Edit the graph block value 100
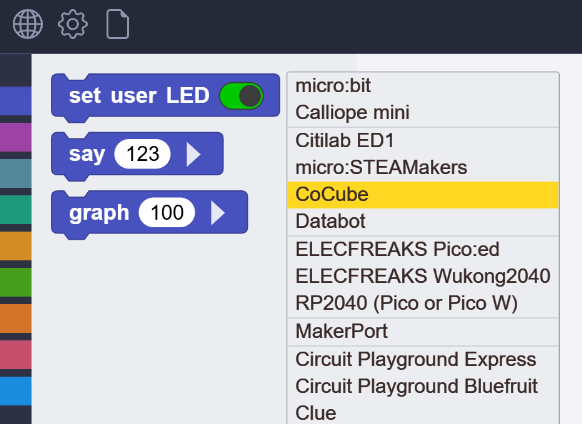582x424 pixels. (167, 212)
